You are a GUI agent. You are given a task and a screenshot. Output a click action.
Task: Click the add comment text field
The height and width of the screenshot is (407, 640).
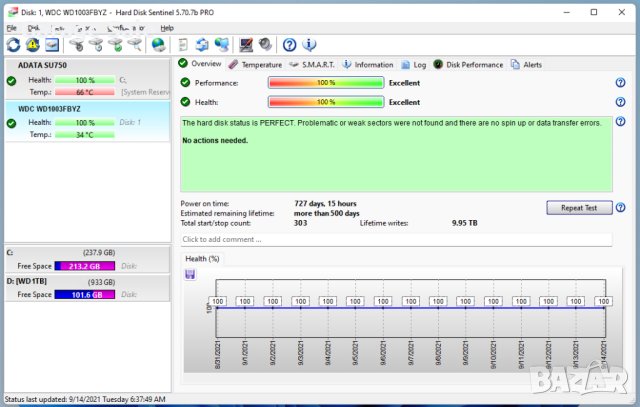pos(395,239)
